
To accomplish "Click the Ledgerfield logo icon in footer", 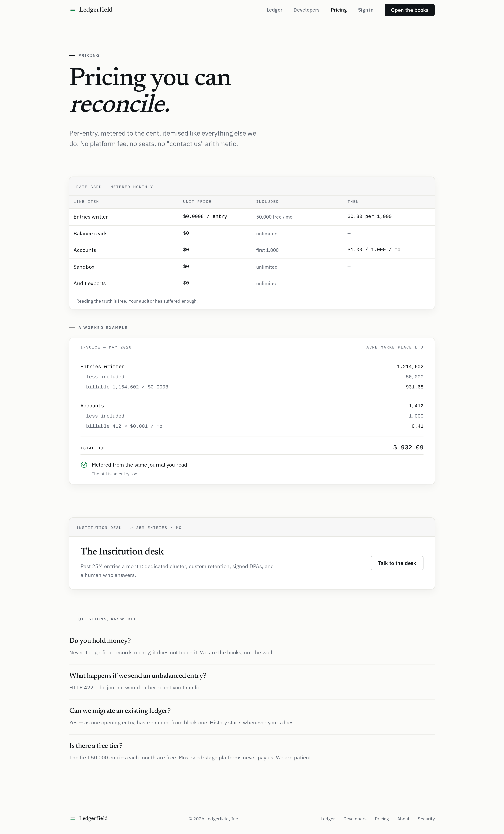I will (x=72, y=818).
